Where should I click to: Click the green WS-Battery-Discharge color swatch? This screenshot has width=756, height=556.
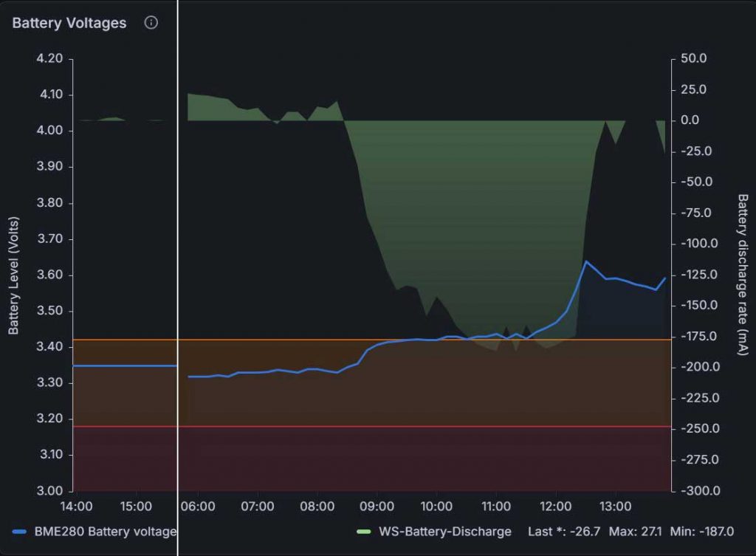click(x=363, y=532)
